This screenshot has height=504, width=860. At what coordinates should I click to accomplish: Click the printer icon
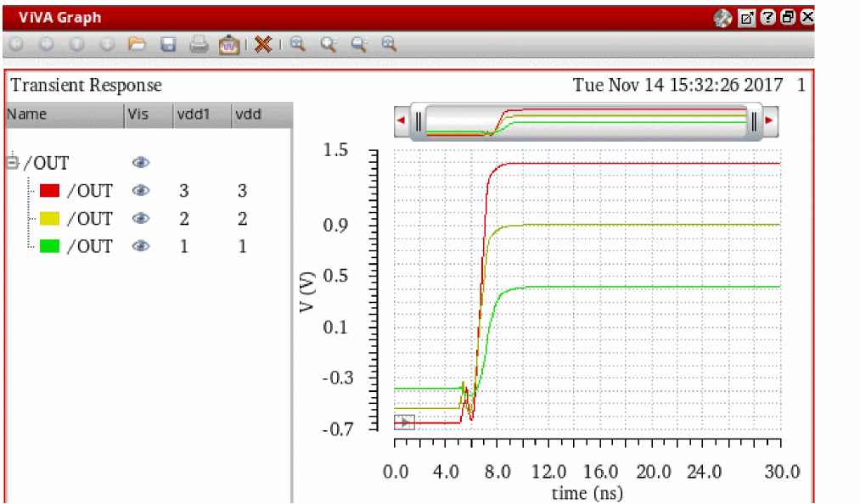pyautogui.click(x=199, y=44)
